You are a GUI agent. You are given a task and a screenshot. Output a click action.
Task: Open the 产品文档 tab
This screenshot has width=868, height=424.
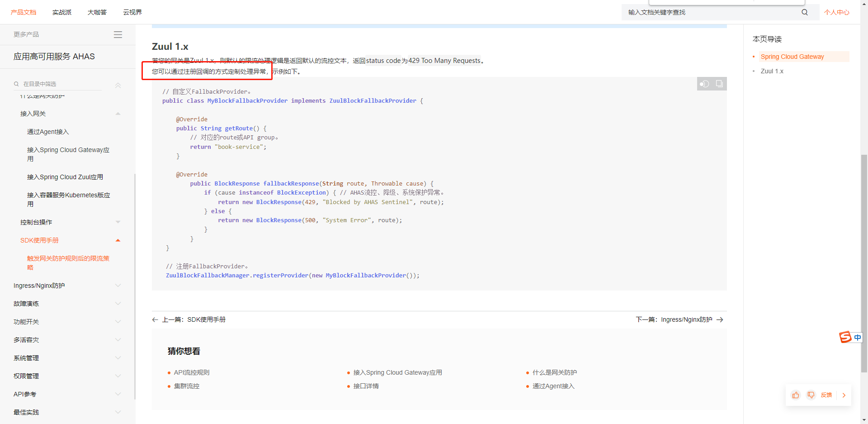point(24,12)
